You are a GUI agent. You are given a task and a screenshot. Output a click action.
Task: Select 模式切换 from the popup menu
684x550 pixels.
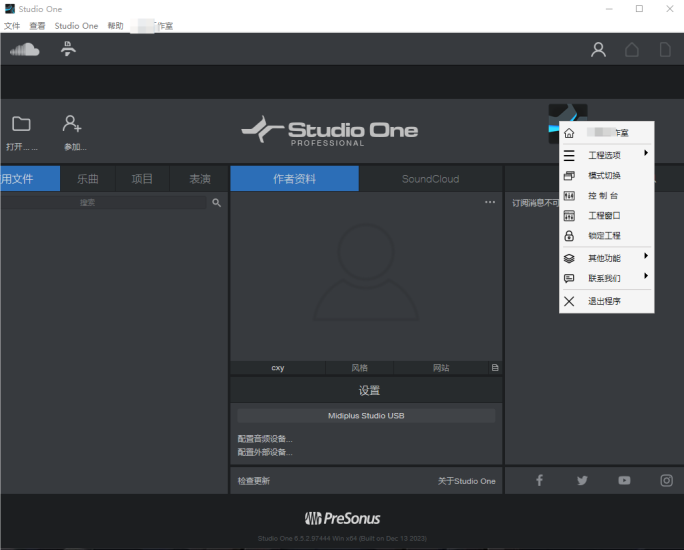pos(606,175)
